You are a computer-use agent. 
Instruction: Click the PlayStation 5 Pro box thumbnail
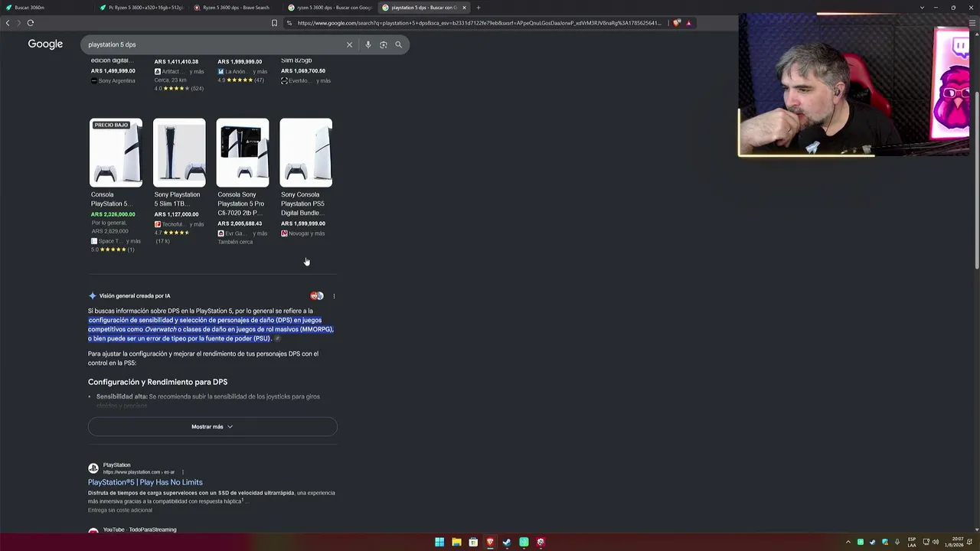[x=243, y=152]
